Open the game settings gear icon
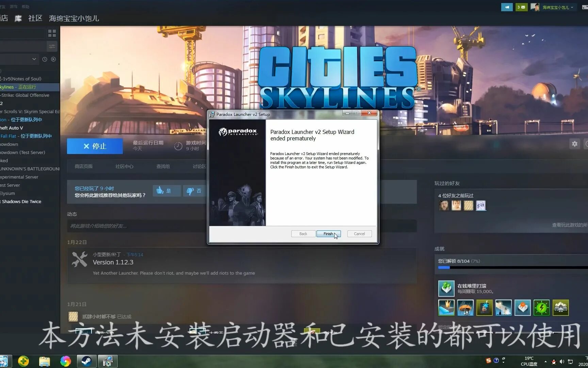This screenshot has width=588, height=368. pyautogui.click(x=575, y=144)
